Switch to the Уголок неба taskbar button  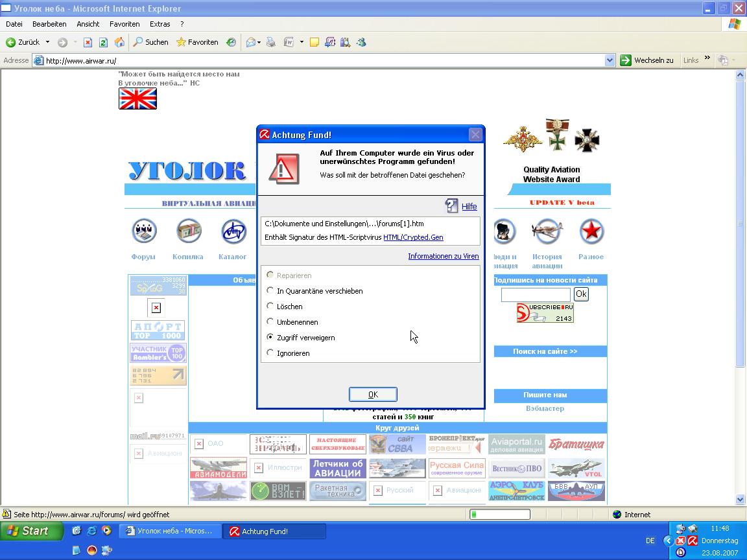(170, 531)
